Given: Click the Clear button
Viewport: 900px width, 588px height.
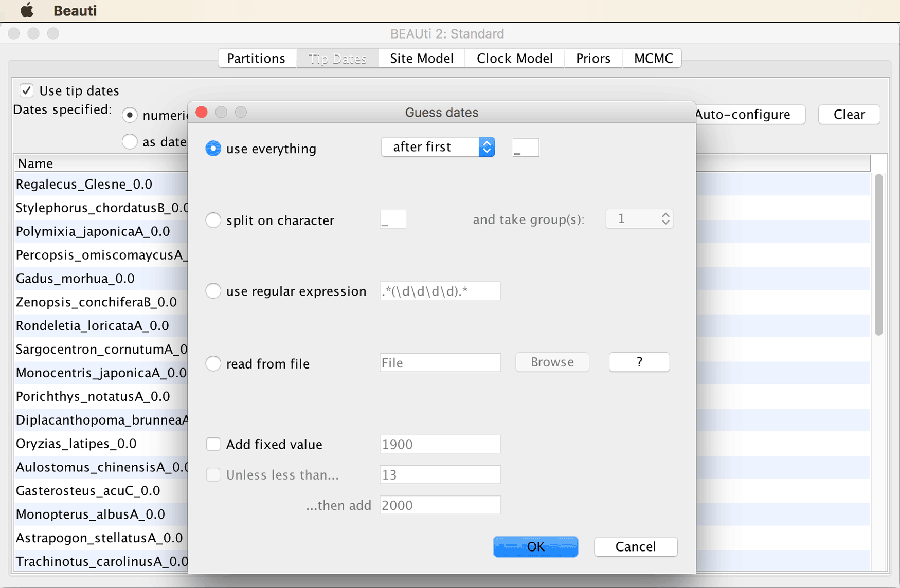Looking at the screenshot, I should click(x=849, y=114).
